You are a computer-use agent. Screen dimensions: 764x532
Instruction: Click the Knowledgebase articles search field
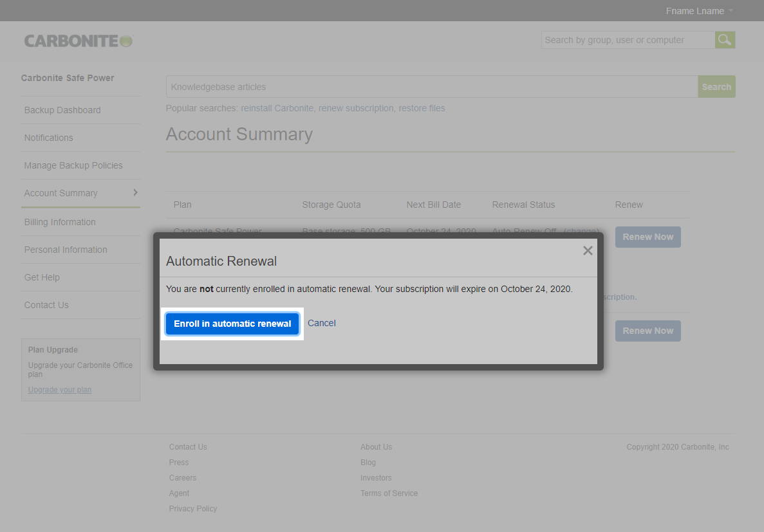coord(431,87)
